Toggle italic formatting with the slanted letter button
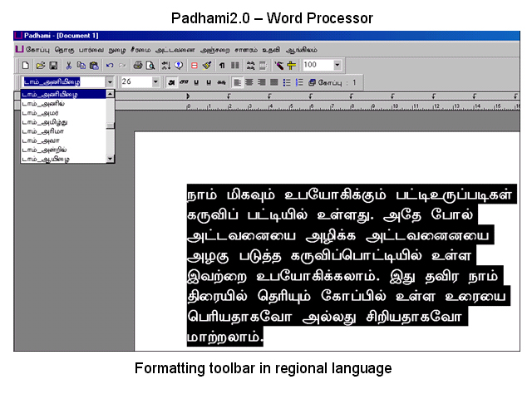This screenshot has height=399, width=532. [x=185, y=82]
